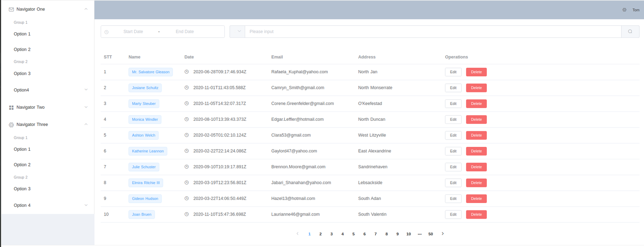Expand the Navigator Two menu
644x247 pixels.
86,107
